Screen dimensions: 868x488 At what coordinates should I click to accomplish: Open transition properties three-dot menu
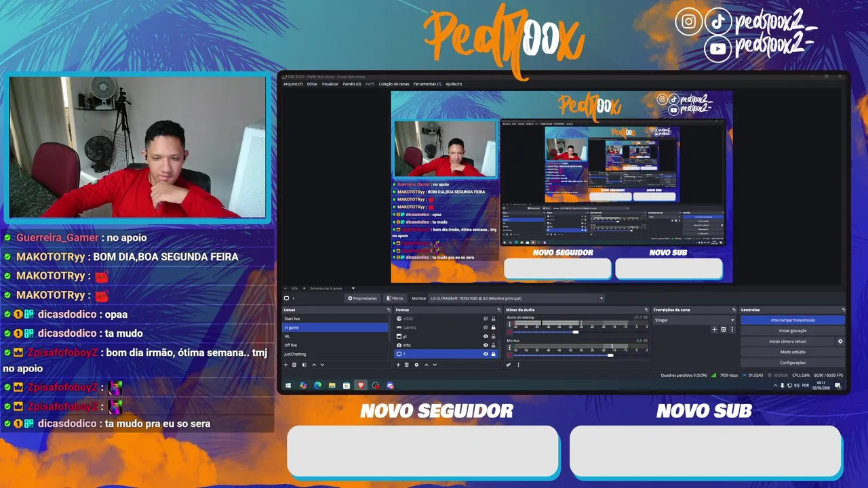pos(732,329)
